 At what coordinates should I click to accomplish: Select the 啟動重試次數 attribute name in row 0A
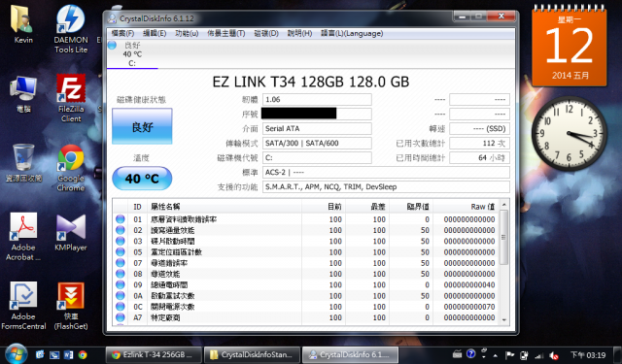173,295
